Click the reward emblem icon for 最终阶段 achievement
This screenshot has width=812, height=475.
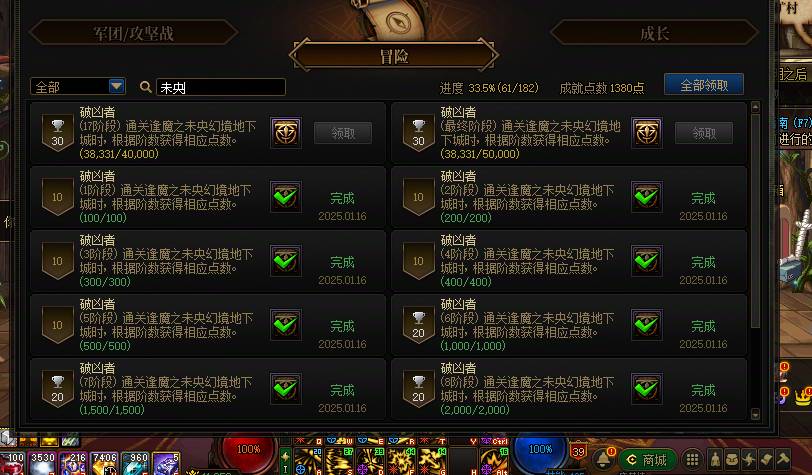tap(646, 133)
